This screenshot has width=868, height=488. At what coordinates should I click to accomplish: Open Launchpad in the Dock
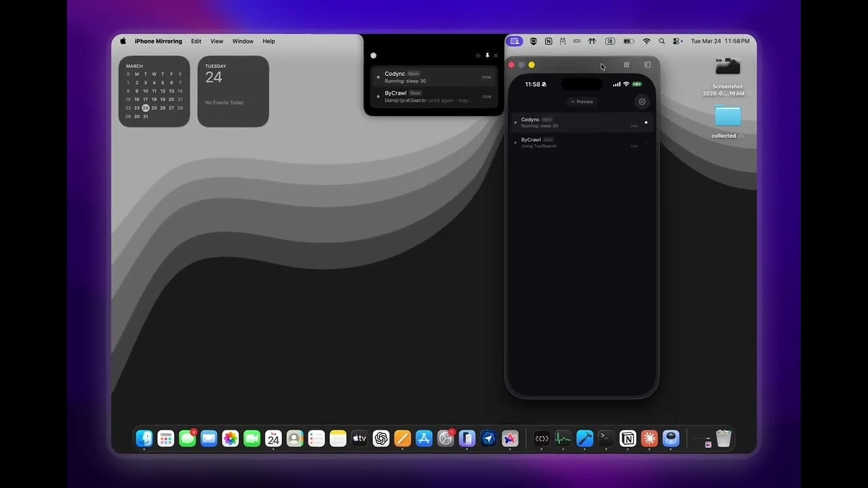click(166, 439)
